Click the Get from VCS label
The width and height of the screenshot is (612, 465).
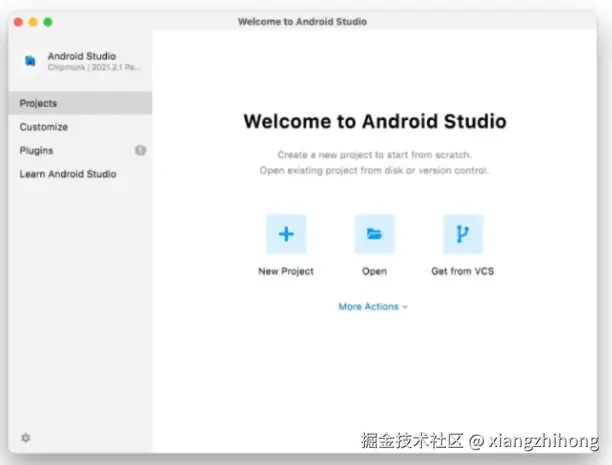pyautogui.click(x=463, y=271)
